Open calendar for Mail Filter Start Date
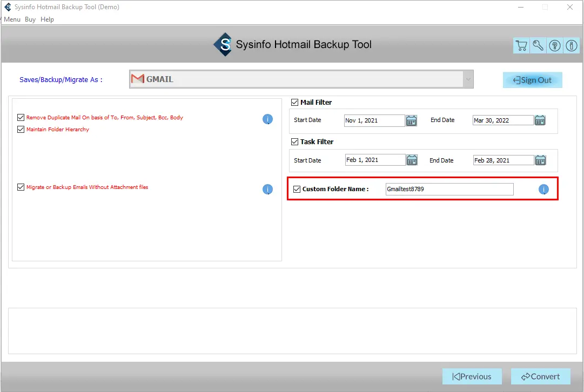The height and width of the screenshot is (392, 584). pyautogui.click(x=412, y=120)
